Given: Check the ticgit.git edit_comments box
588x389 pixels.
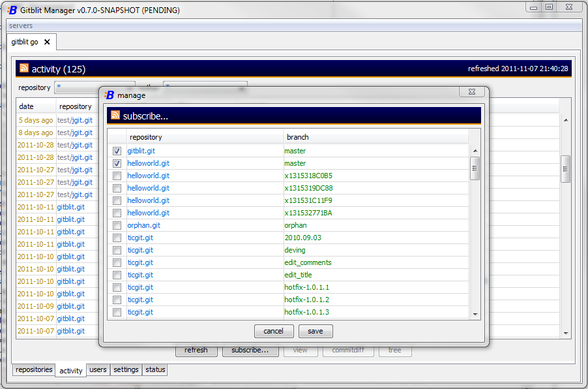Looking at the screenshot, I should click(117, 262).
